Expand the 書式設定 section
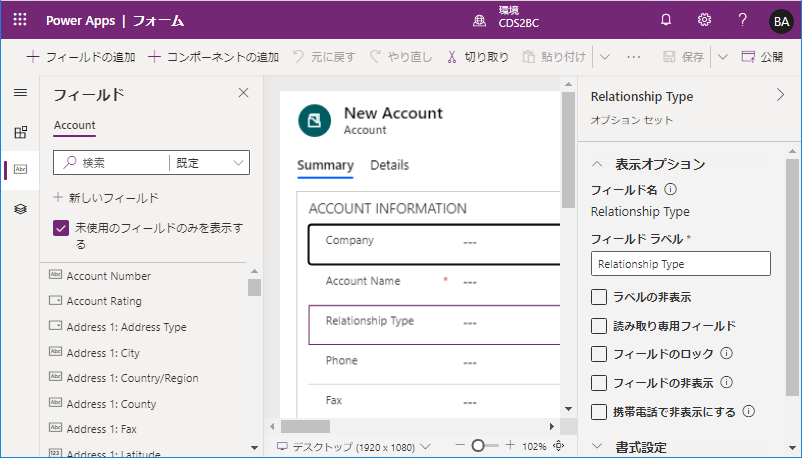This screenshot has height=458, width=802. pyautogui.click(x=596, y=446)
